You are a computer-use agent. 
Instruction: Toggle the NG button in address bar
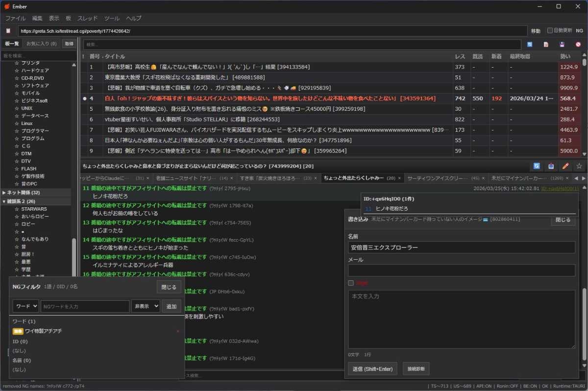[x=579, y=30]
